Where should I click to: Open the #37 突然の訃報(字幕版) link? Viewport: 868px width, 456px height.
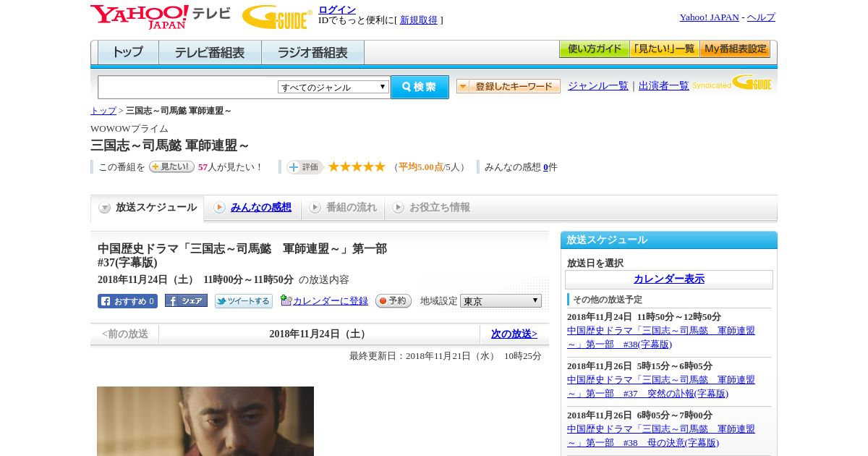pos(661,387)
